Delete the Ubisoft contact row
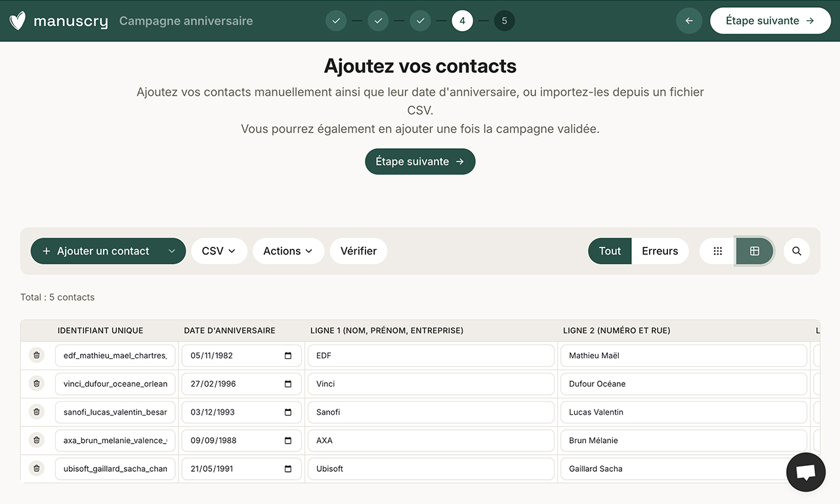Viewport: 840px width, 504px height. pyautogui.click(x=36, y=469)
